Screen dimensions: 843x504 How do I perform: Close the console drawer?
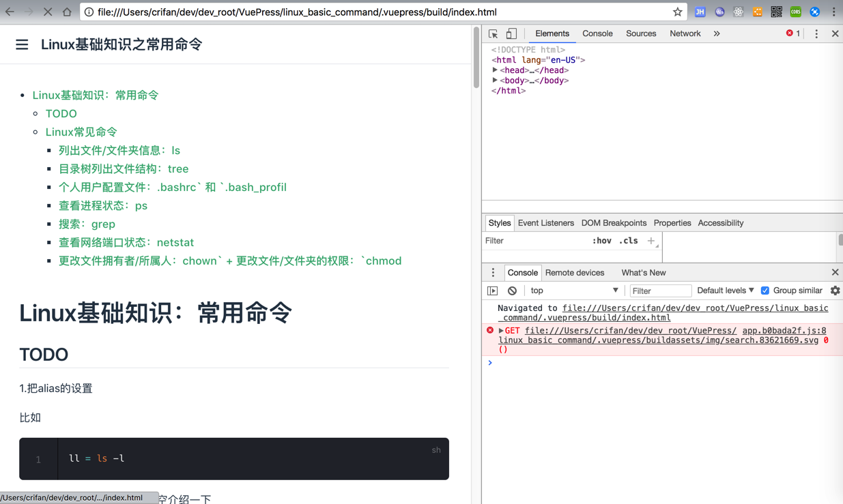click(x=835, y=273)
